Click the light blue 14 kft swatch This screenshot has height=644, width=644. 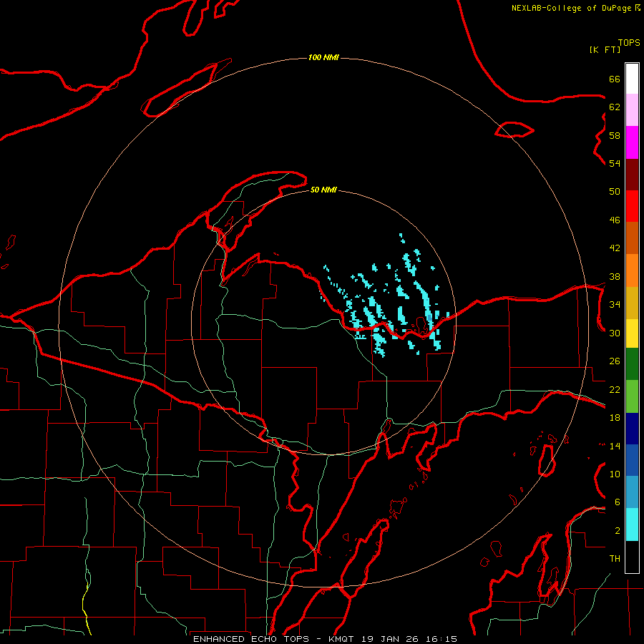(632, 492)
